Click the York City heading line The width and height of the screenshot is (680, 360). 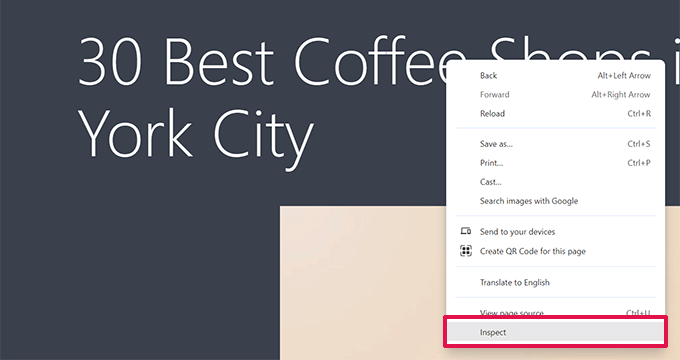click(195, 134)
